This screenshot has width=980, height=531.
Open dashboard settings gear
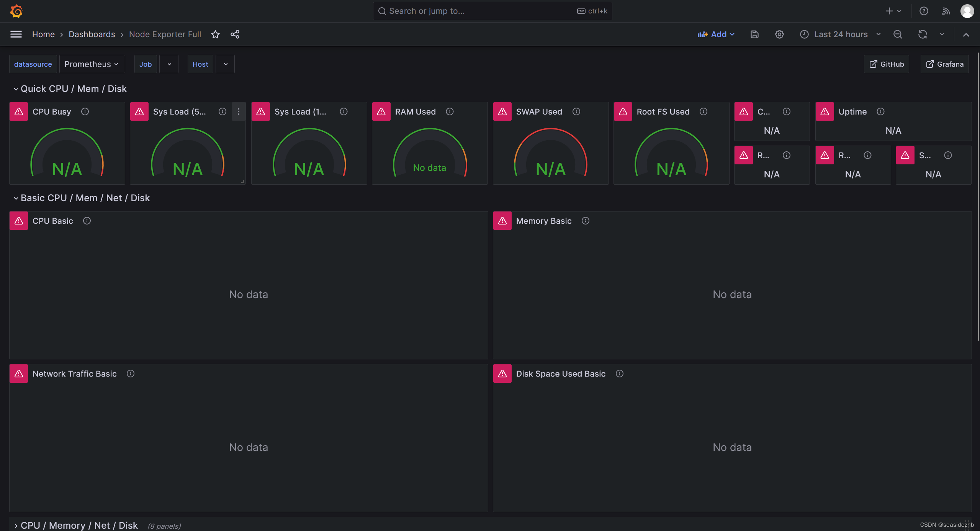[x=779, y=34]
